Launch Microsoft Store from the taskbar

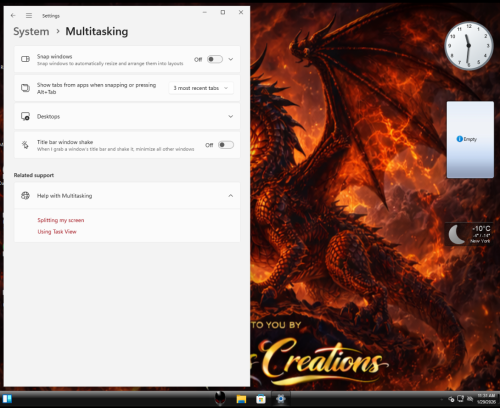click(x=261, y=399)
